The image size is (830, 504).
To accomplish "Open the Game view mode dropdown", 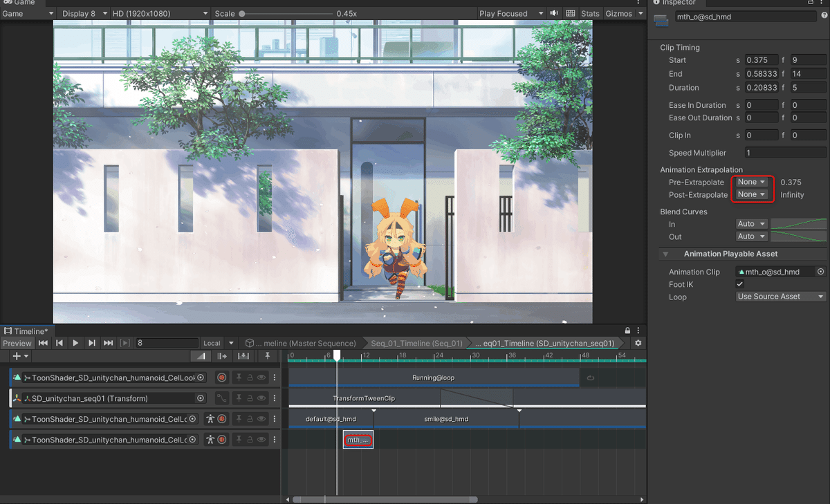I will 29,13.
